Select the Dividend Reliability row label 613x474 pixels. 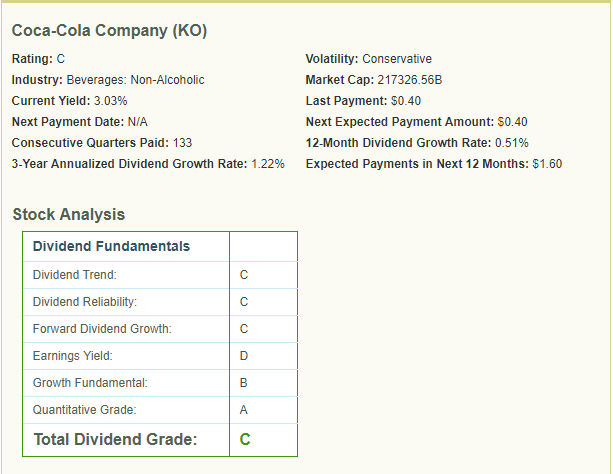click(85, 302)
